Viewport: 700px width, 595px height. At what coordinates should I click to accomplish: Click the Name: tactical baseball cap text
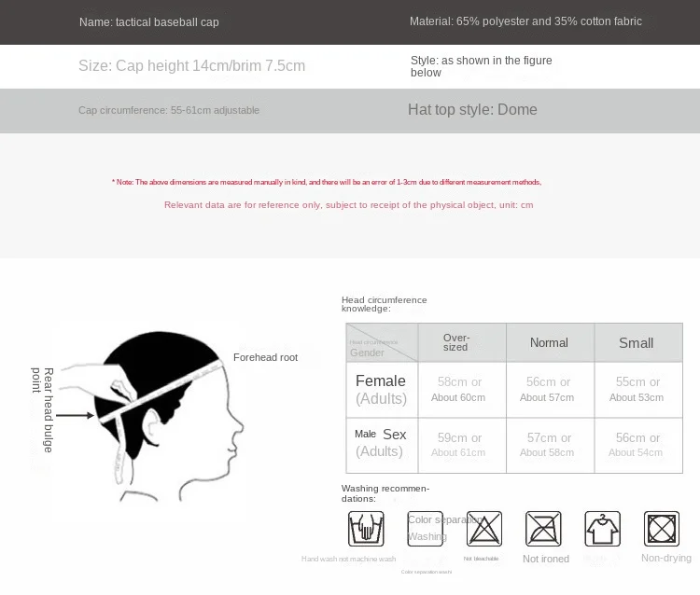pos(149,21)
